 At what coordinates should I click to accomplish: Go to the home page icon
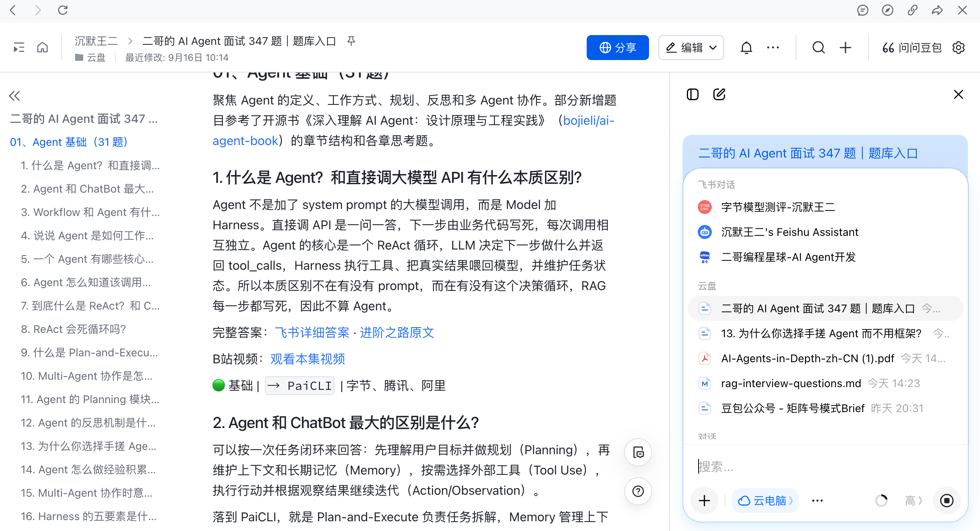point(42,48)
